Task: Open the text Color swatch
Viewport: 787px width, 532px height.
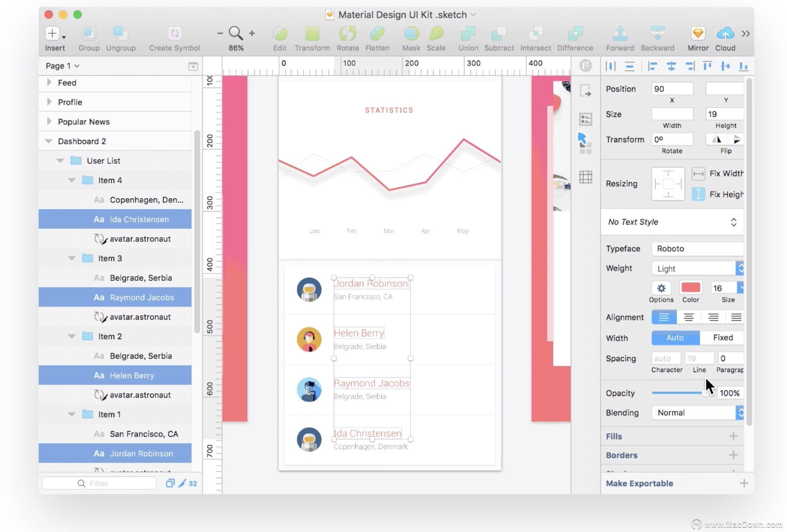Action: [690, 288]
